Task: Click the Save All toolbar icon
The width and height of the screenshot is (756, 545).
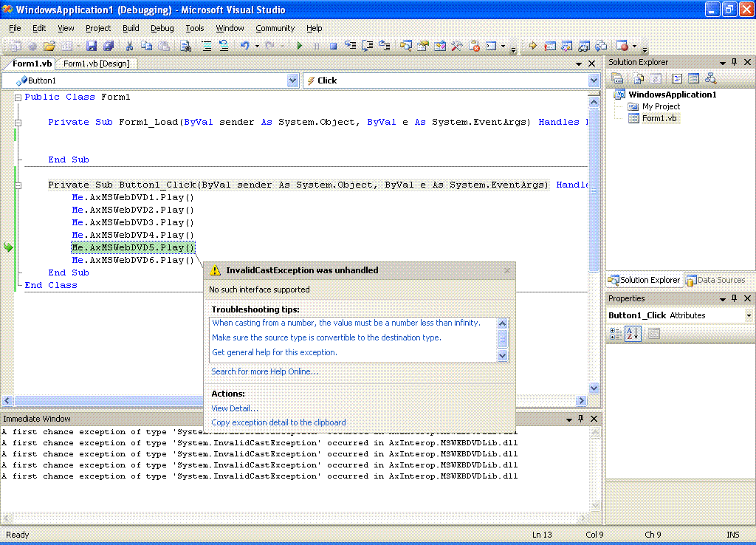Action: pos(108,47)
